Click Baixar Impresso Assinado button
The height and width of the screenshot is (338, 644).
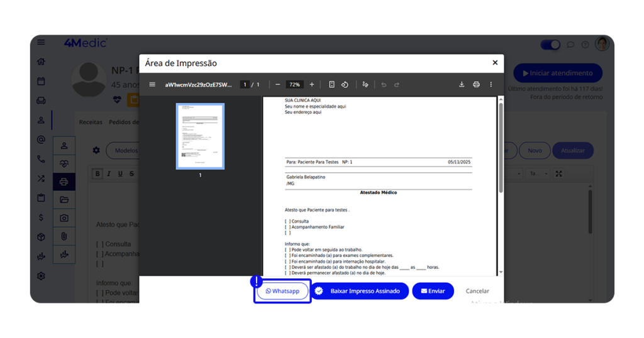pyautogui.click(x=360, y=292)
